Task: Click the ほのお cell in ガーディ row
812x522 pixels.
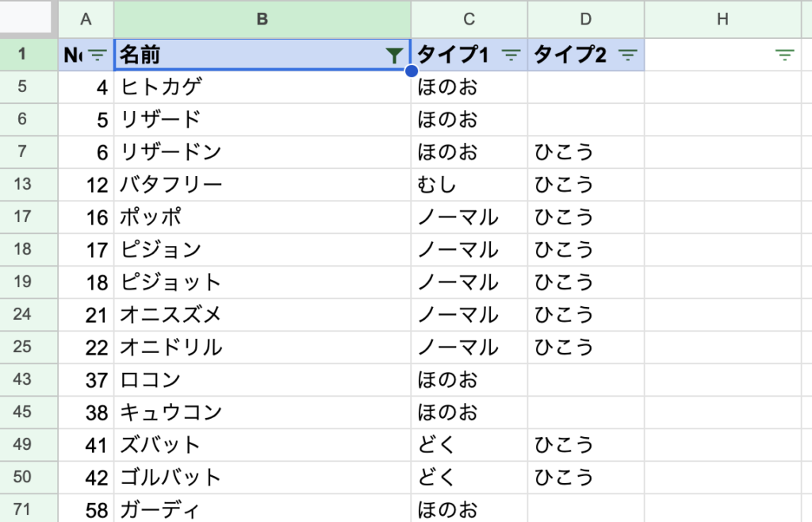Action: [x=469, y=509]
